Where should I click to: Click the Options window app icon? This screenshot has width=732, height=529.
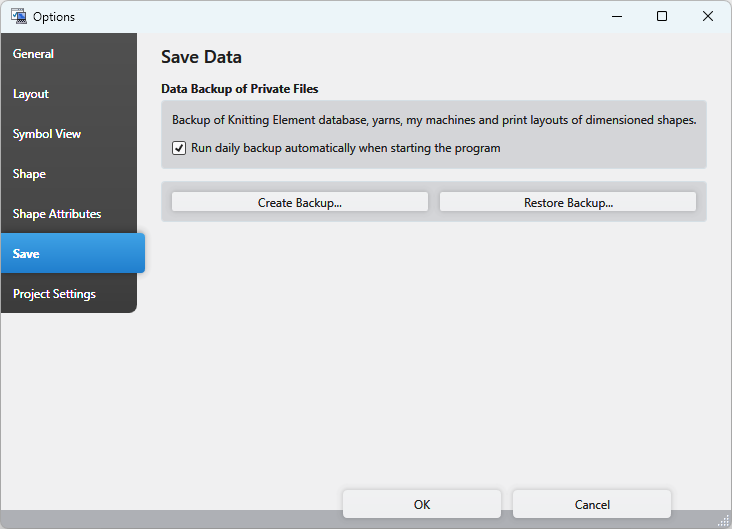pyautogui.click(x=17, y=16)
